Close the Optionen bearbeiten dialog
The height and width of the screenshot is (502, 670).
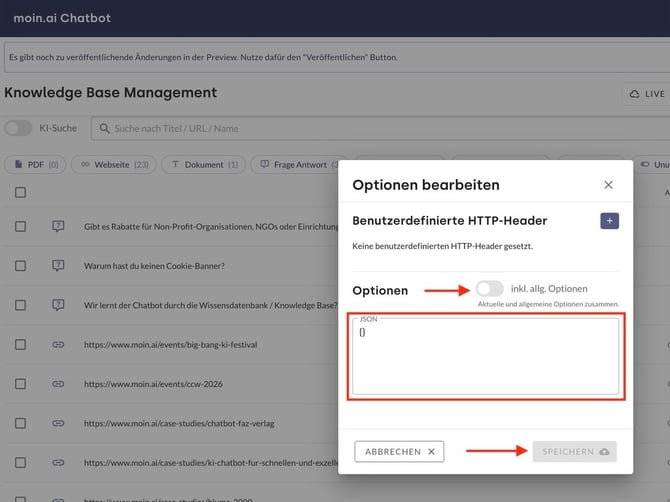click(x=608, y=185)
